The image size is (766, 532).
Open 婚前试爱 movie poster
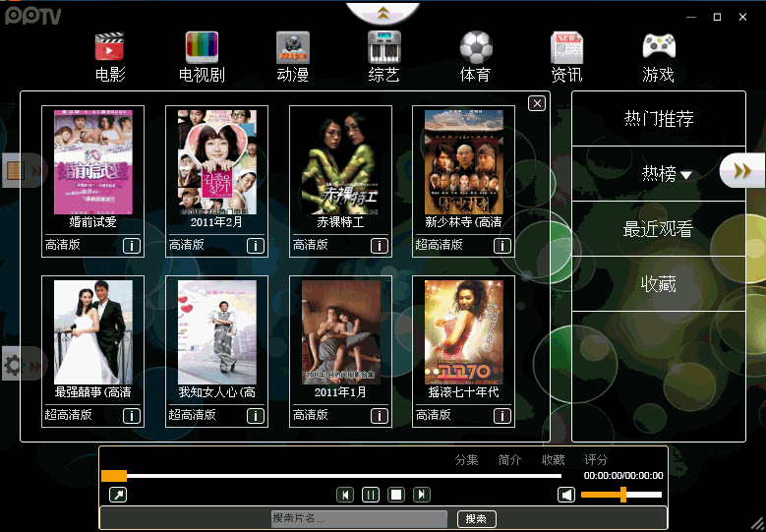coord(92,162)
